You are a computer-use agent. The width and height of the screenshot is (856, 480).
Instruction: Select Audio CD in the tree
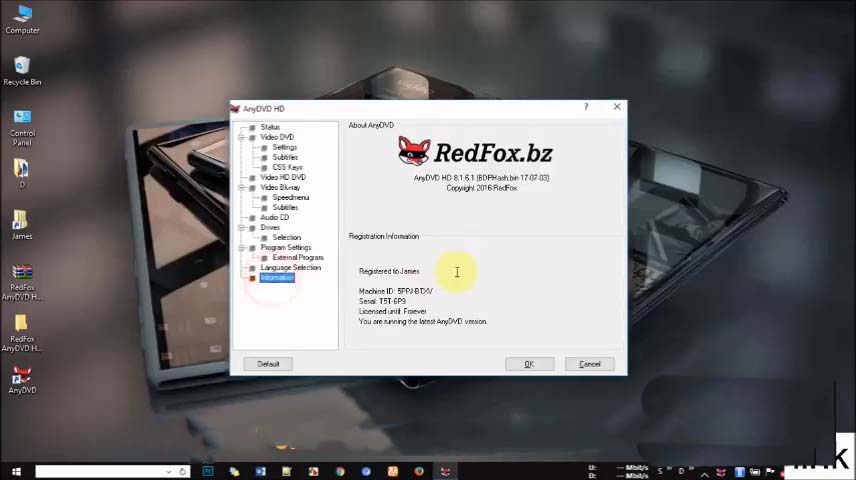[x=275, y=217]
